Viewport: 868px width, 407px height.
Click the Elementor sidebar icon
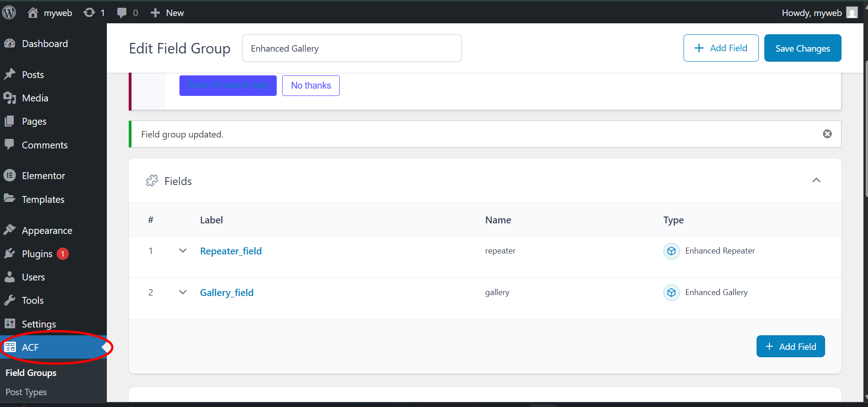10,175
